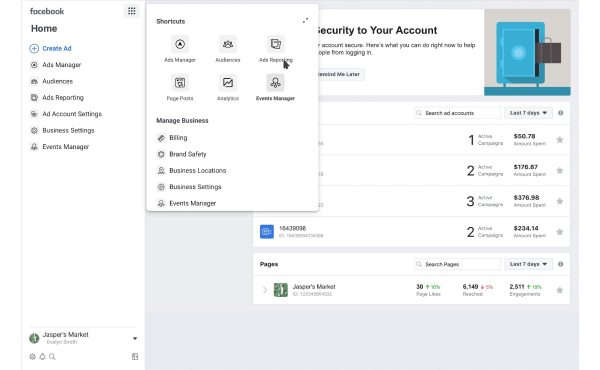Open the all tools grid icon
This screenshot has width=600, height=370.
pos(132,11)
